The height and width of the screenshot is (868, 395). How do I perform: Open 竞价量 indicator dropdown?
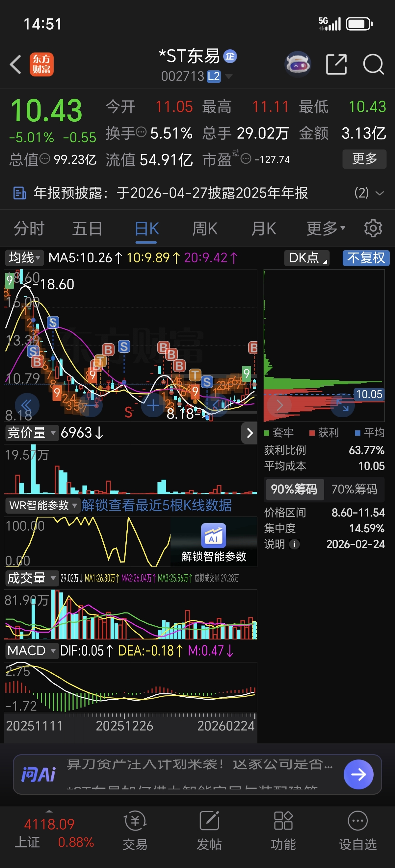click(31, 433)
